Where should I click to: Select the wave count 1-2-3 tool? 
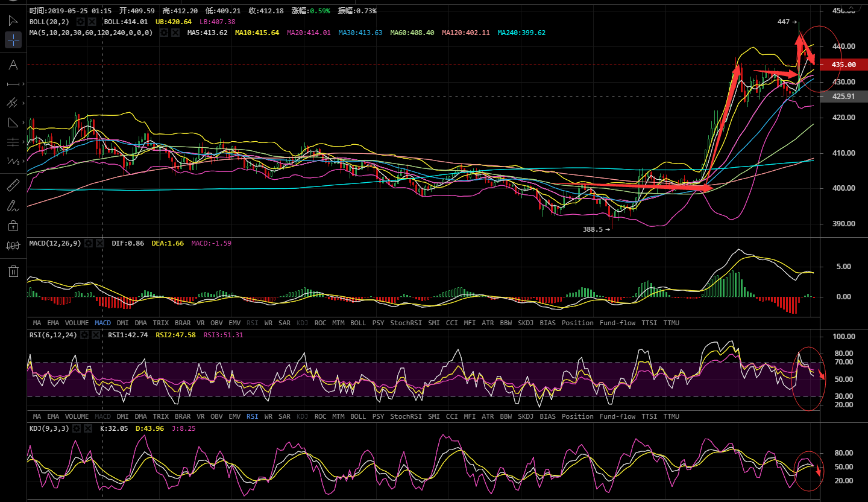point(13,161)
